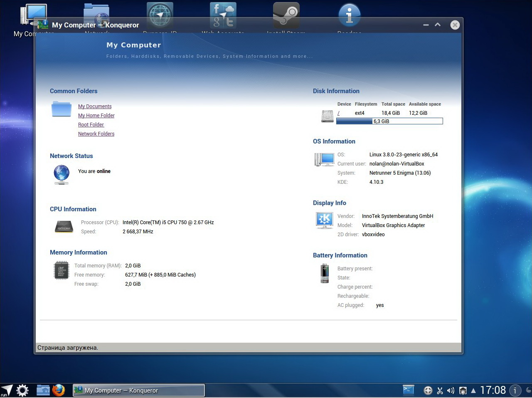
Task: Click the battery icon in Battery Information
Action: pos(325,273)
